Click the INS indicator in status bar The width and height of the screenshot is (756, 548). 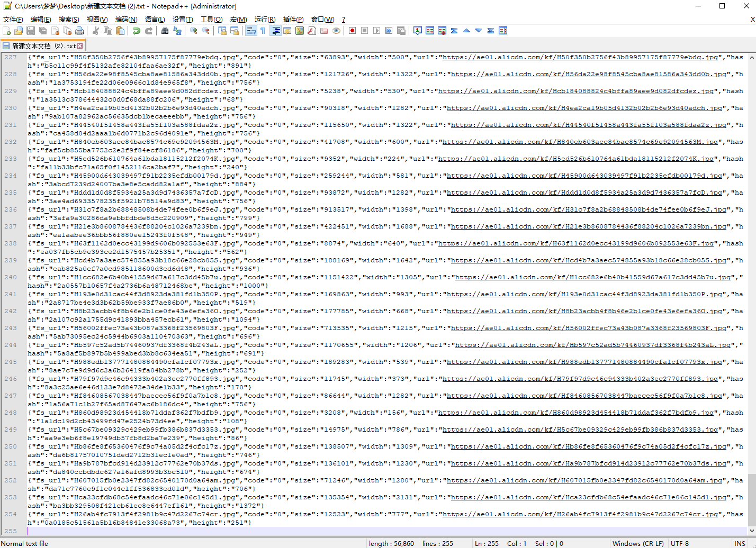click(740, 543)
